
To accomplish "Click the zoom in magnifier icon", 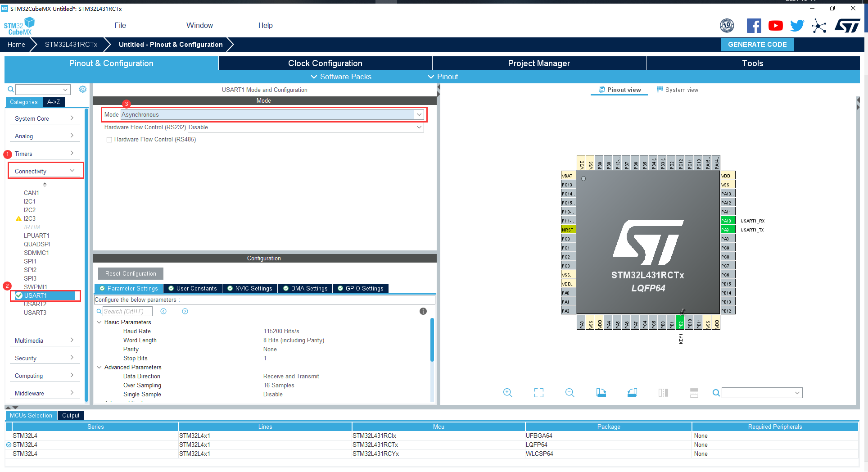I will click(x=507, y=393).
